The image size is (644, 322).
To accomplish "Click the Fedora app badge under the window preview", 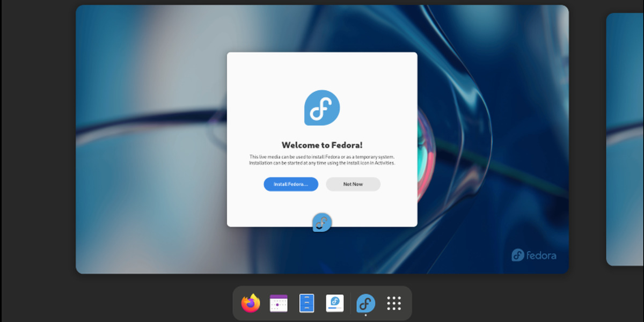I will [322, 221].
